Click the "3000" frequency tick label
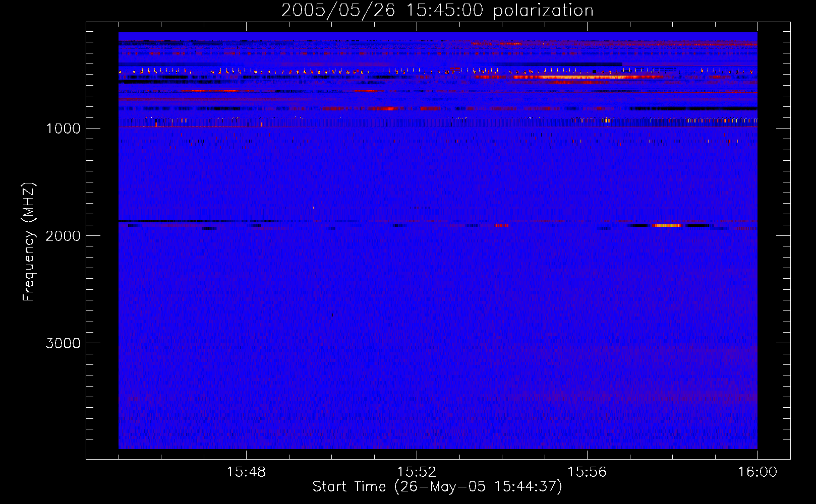816x504 pixels. (x=63, y=343)
